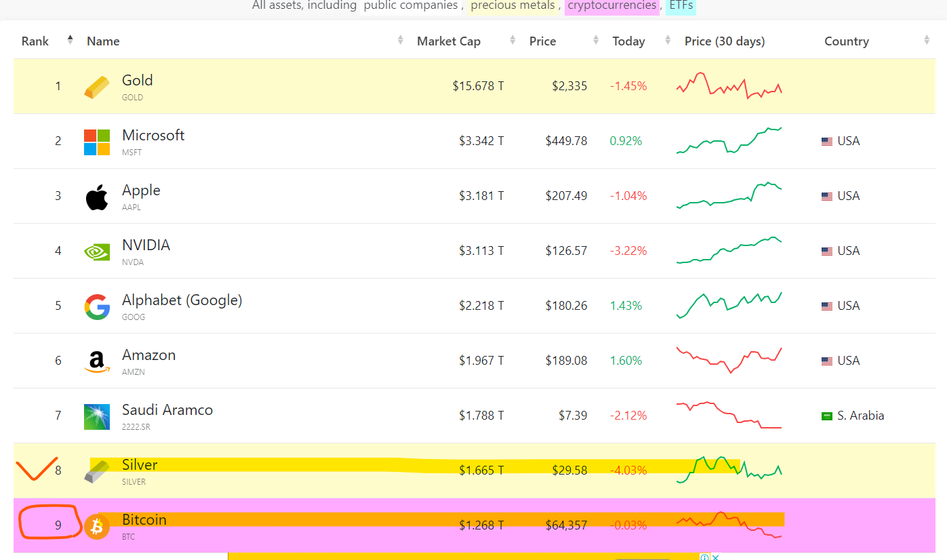Screen dimensions: 947x560
Task: Click the 'public companies' label
Action: pyautogui.click(x=412, y=6)
